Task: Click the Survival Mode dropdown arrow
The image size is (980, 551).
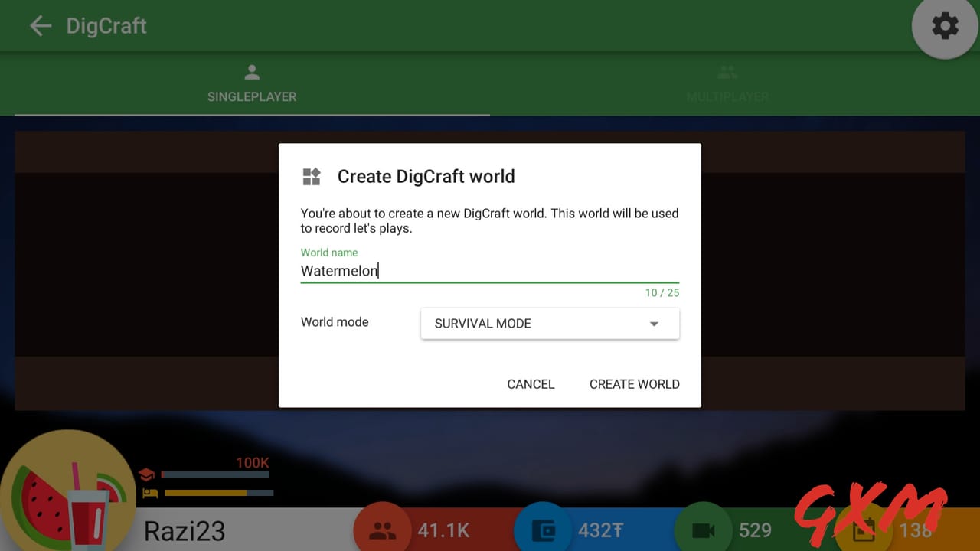Action: click(654, 324)
